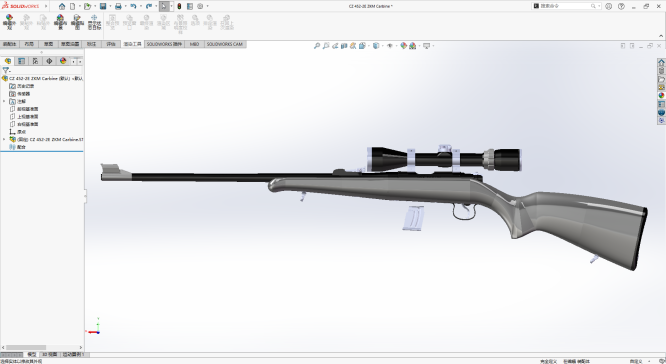Click the Redo arrow icon

coord(149,6)
